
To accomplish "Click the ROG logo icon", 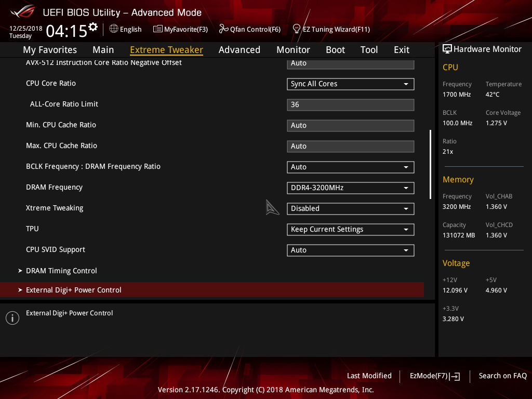I will (23, 11).
